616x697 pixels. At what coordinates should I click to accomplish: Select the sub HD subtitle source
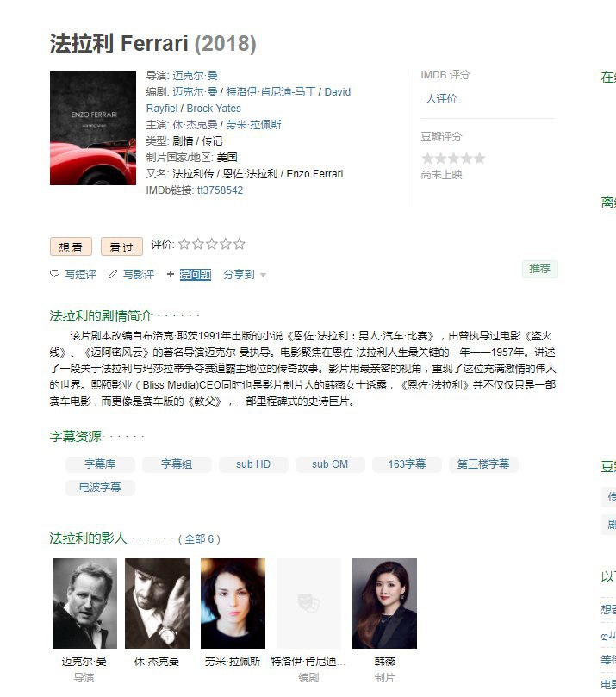tap(253, 464)
